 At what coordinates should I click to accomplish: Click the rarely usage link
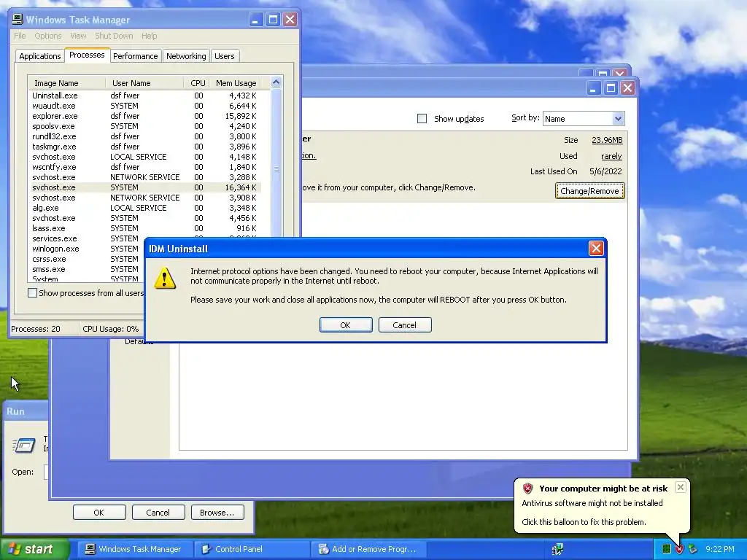pyautogui.click(x=611, y=156)
